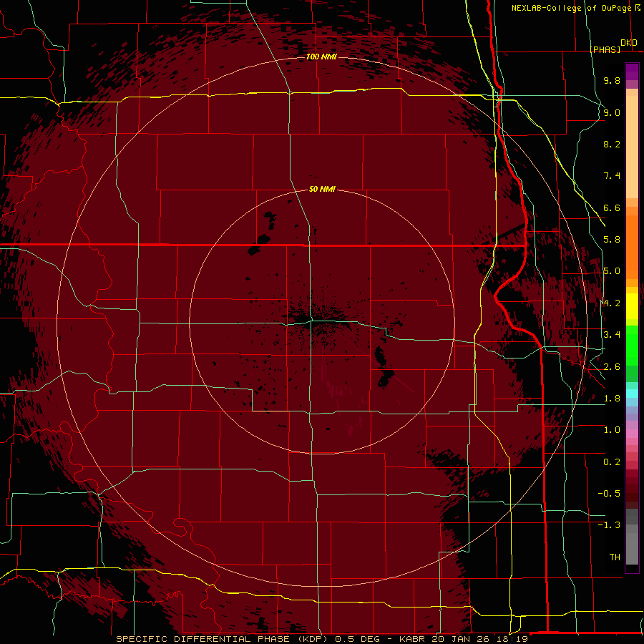Click the KABR radar site identifier
Screen dimensions: 644x644
point(412,639)
